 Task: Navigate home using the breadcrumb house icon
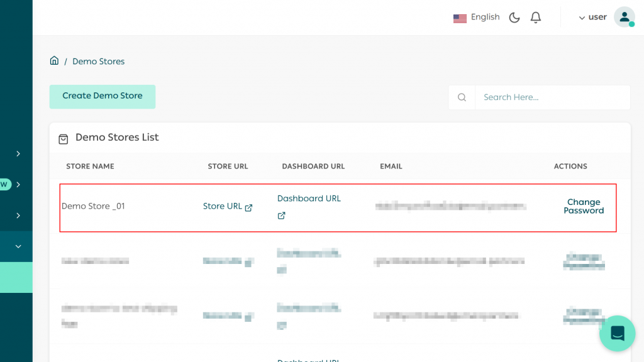click(54, 60)
